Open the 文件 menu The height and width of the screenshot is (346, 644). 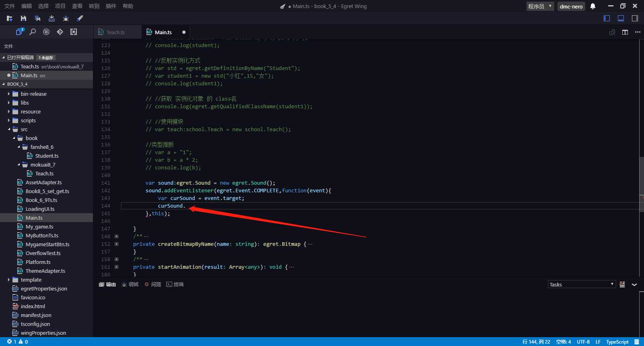[x=10, y=6]
